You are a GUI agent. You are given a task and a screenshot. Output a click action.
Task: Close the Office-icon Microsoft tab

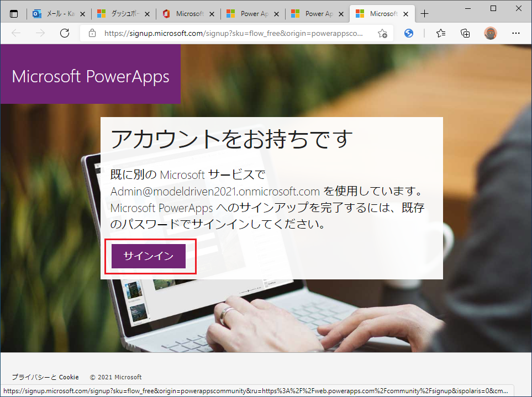coord(212,14)
